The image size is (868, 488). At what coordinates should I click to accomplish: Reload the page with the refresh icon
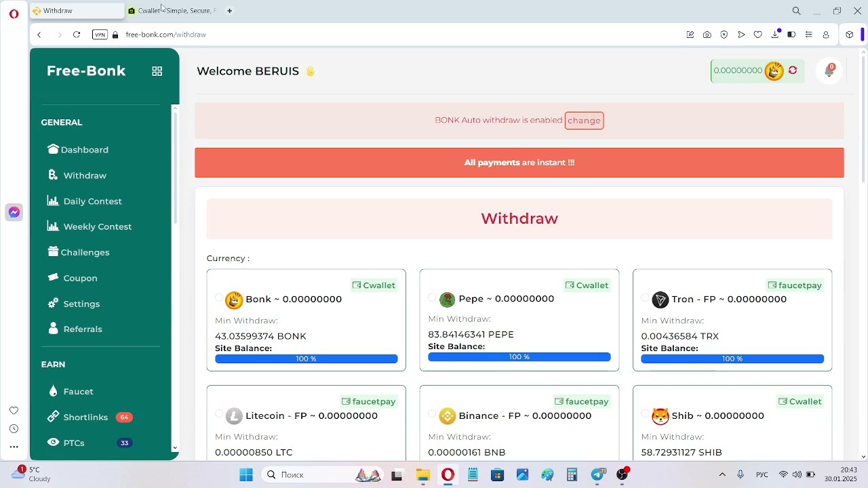[77, 35]
